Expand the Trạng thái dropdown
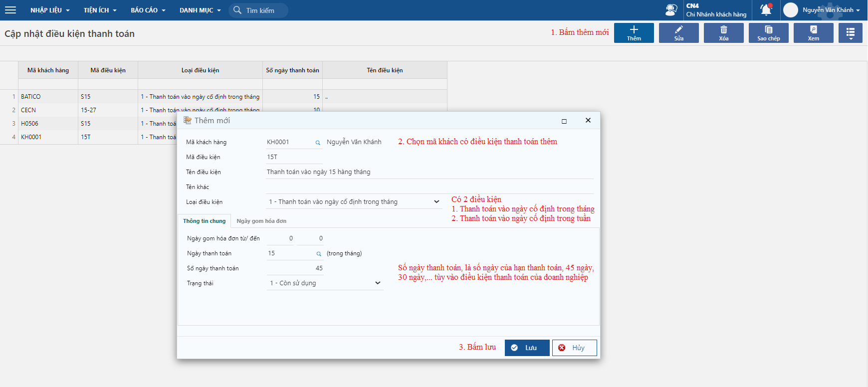 (x=378, y=283)
